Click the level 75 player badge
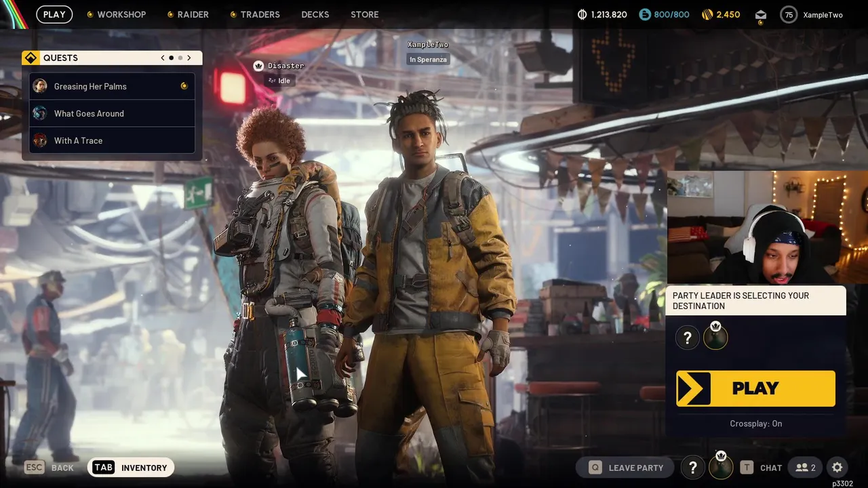Viewport: 868px width, 488px height. coord(789,14)
